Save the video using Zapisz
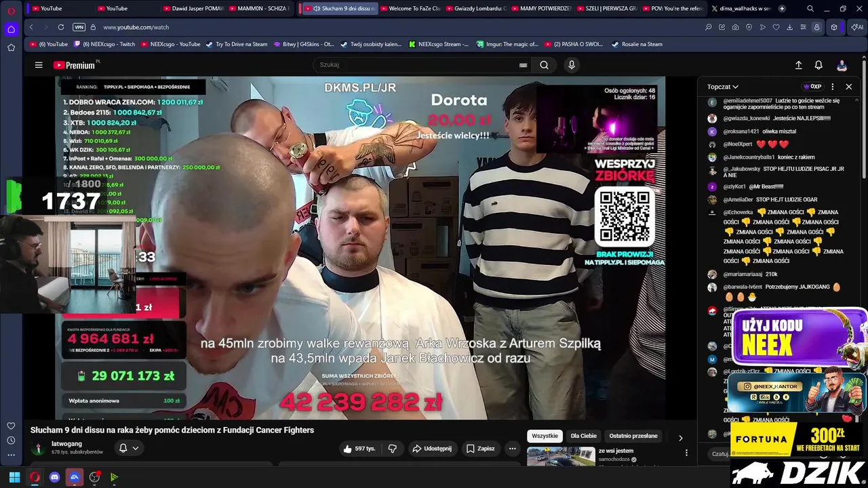The width and height of the screenshot is (868, 488). click(480, 449)
